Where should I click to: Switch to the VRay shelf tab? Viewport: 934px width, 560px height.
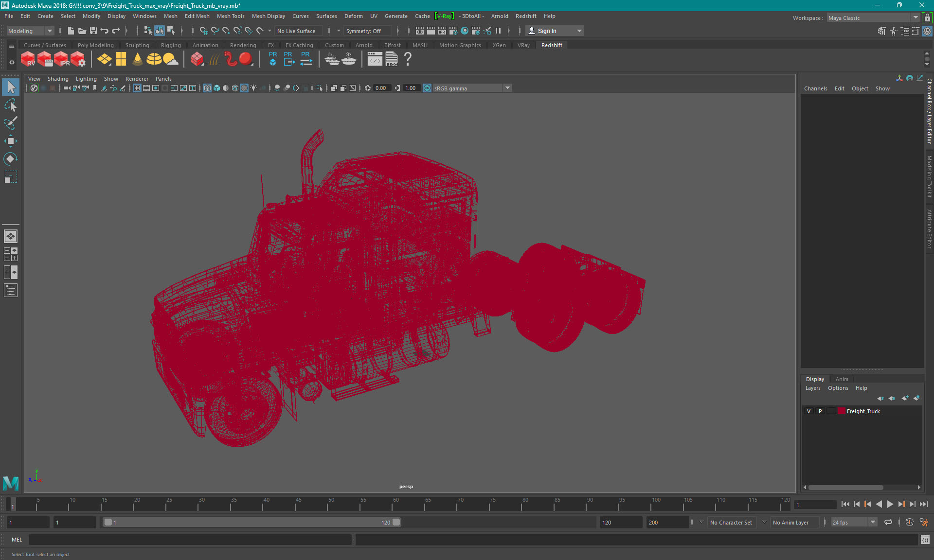tap(523, 45)
